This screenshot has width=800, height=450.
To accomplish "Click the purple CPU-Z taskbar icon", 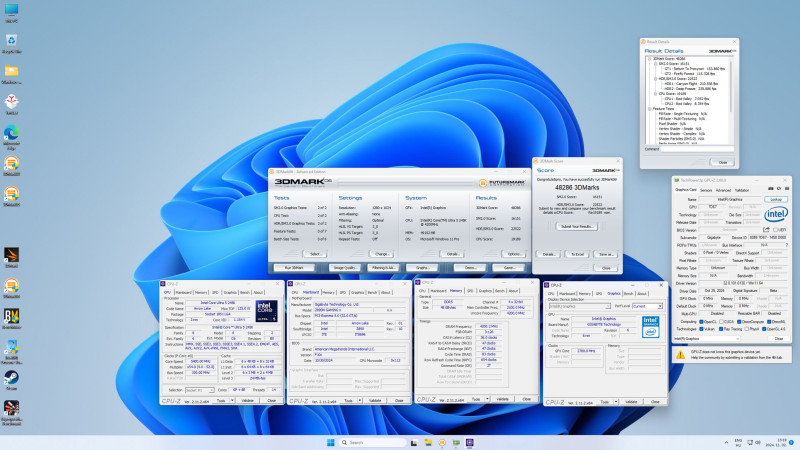I will (469, 442).
